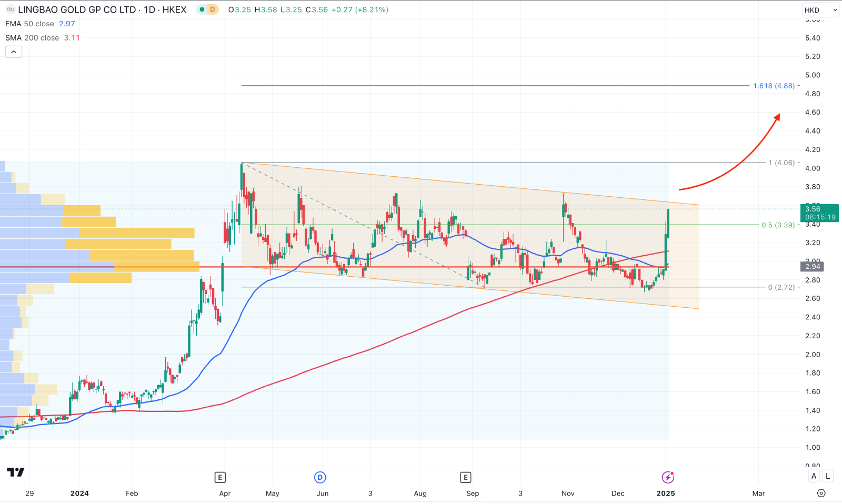Click the EMA value 2.97
842x504 pixels.
click(x=67, y=24)
